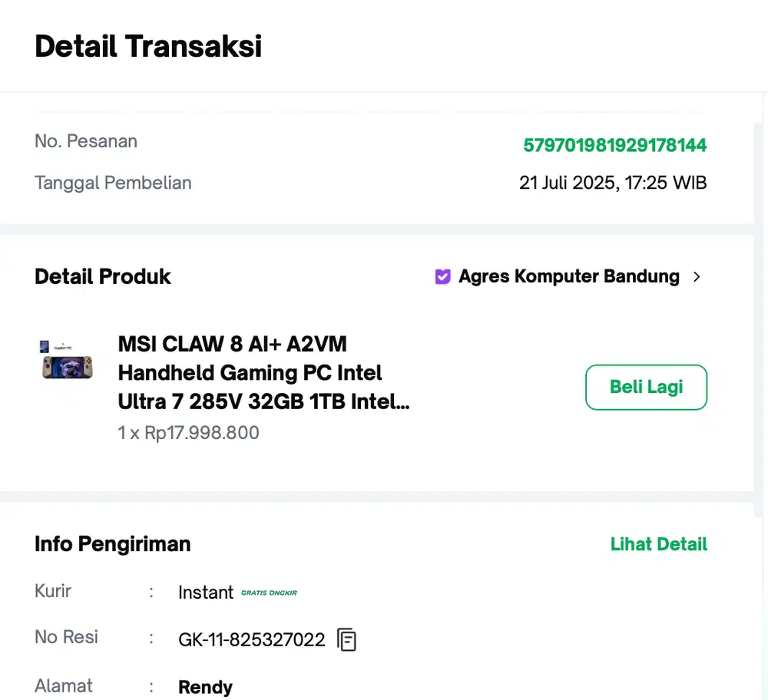
Task: Click the No. Pesanan label
Action: [85, 140]
